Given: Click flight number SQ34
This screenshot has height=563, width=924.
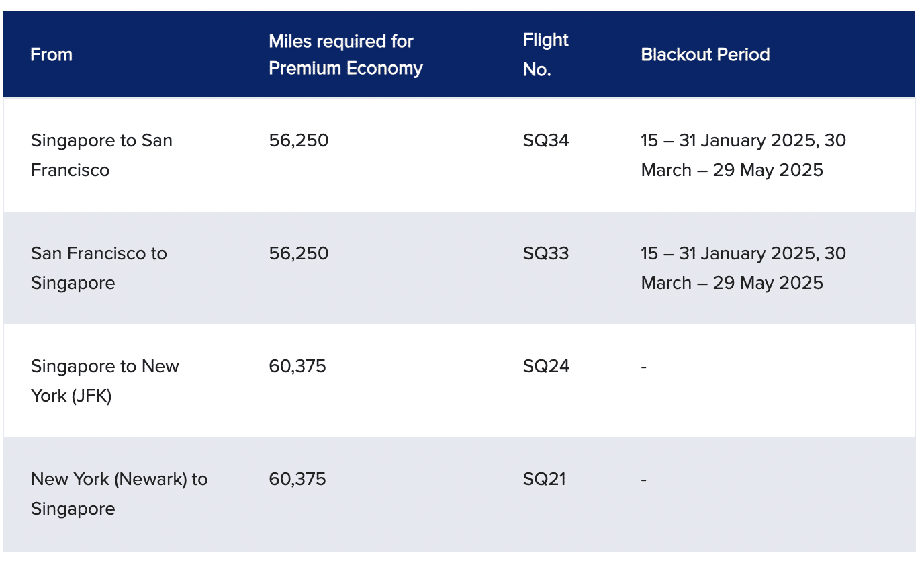Looking at the screenshot, I should coord(546,140).
